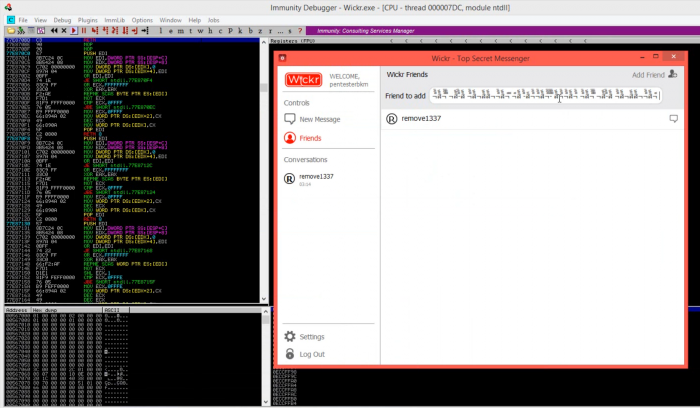The width and height of the screenshot is (700, 408).
Task: Open the Window menu
Action: (x=171, y=20)
